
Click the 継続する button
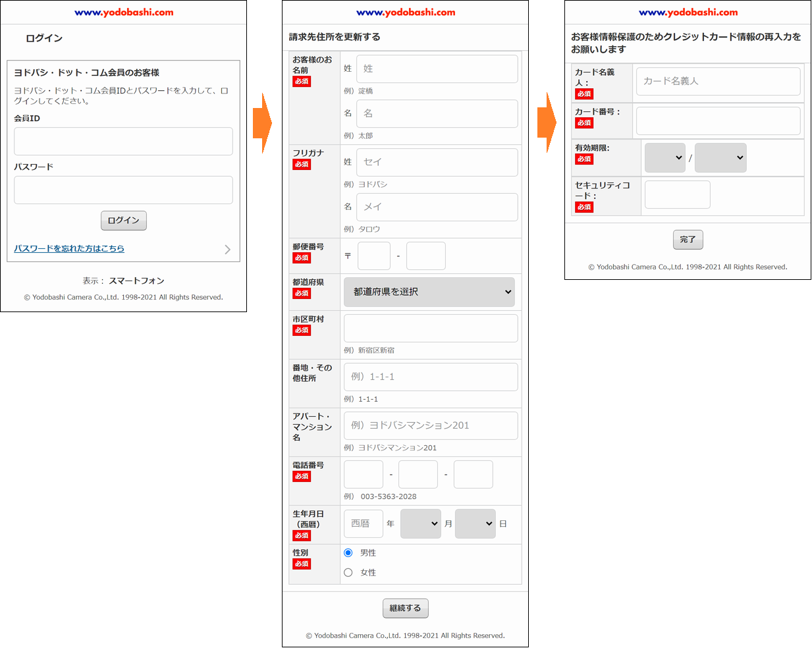coord(405,608)
